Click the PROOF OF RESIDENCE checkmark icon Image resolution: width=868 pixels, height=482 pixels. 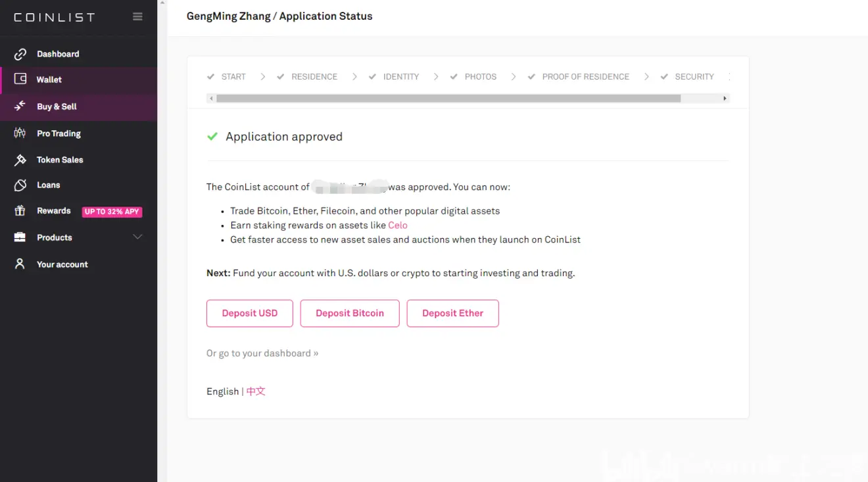(x=531, y=77)
